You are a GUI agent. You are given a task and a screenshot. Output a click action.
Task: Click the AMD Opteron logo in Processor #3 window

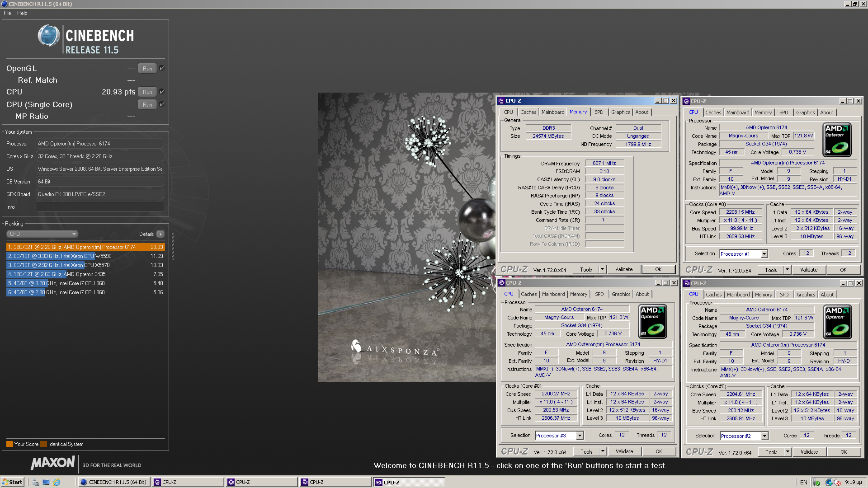point(652,322)
